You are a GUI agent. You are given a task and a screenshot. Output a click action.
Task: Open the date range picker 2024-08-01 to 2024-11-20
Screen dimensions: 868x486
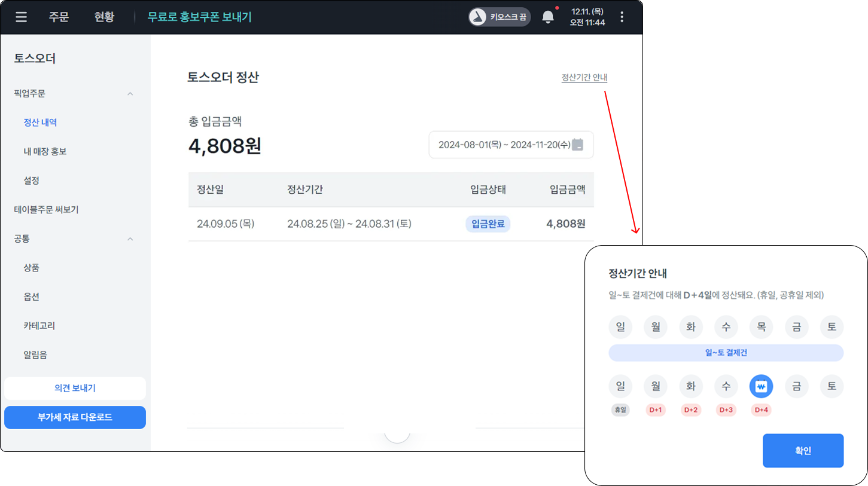pos(511,145)
